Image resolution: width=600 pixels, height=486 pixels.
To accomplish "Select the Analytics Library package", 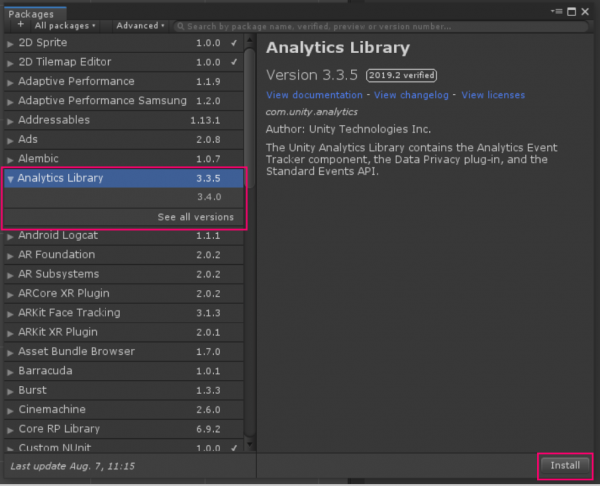I will (x=124, y=178).
